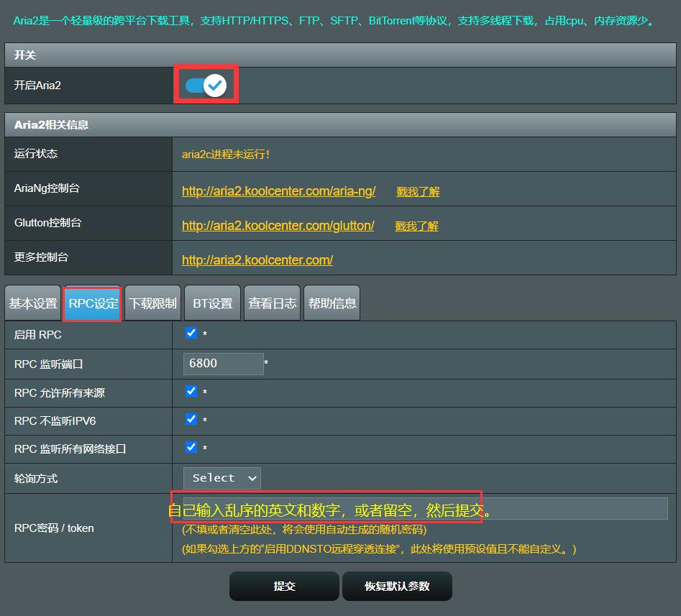Click the DDNSTO remote connection hint text

tap(379, 549)
